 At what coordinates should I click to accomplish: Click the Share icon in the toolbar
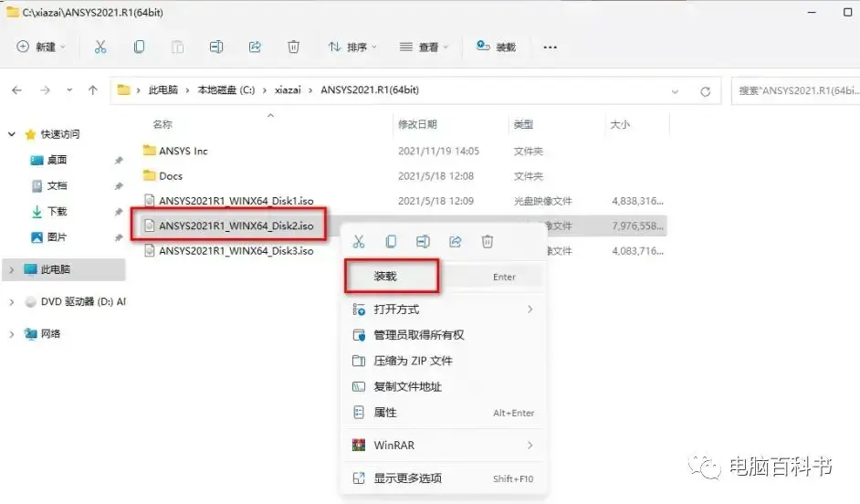(255, 47)
